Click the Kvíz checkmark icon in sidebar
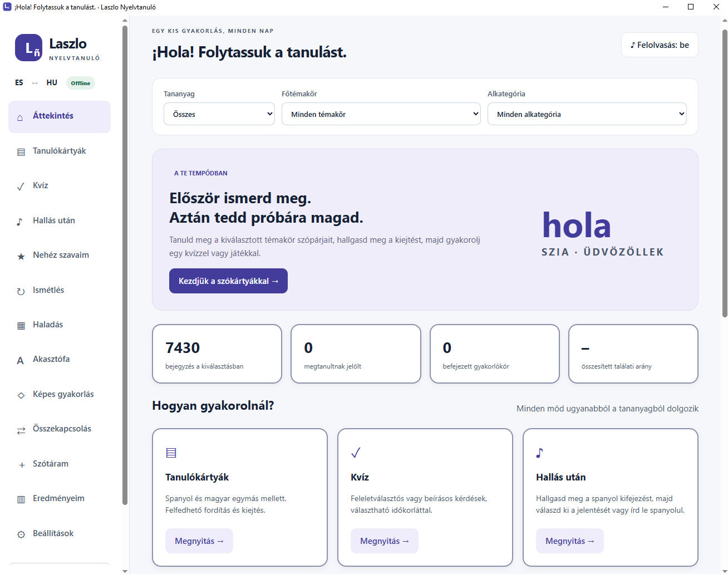The height and width of the screenshot is (574, 728). 21,186
